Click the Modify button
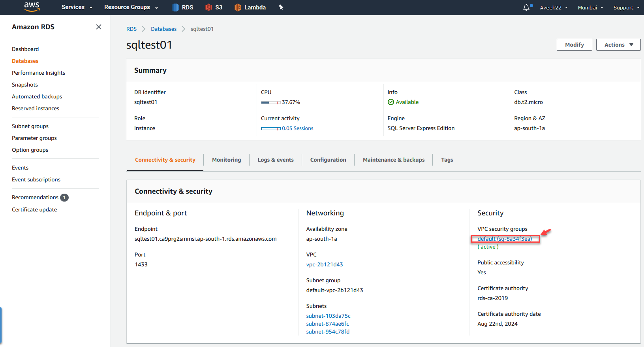Viewport: 644px width, 347px height. [x=574, y=45]
